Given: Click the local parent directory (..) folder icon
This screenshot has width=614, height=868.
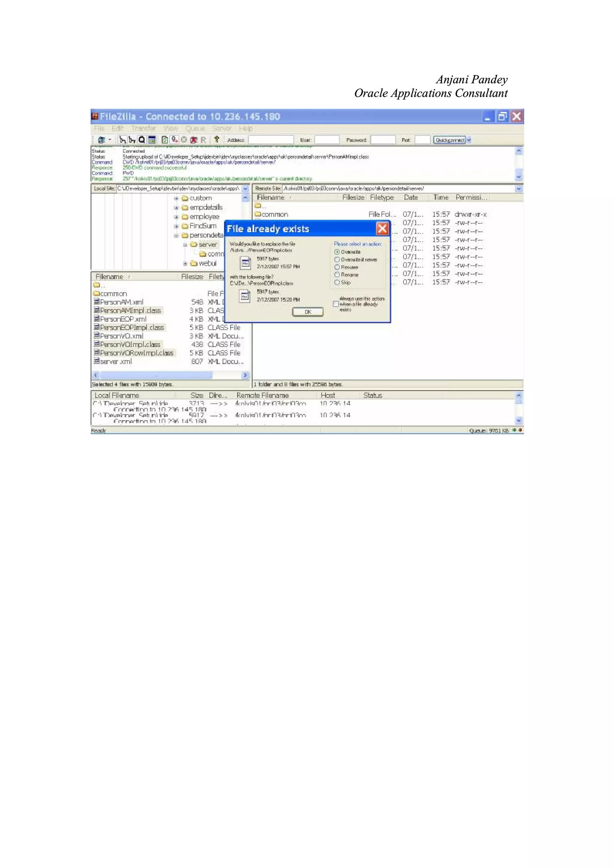Looking at the screenshot, I should click(97, 285).
